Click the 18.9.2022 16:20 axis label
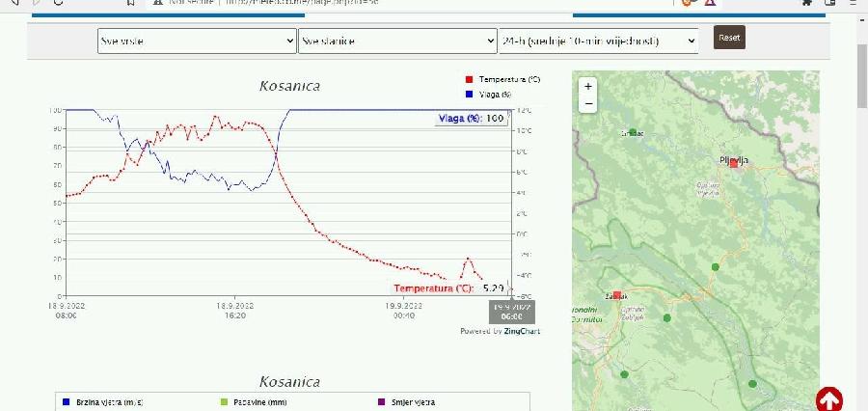Viewport: 868px width, 411px height. [x=234, y=311]
